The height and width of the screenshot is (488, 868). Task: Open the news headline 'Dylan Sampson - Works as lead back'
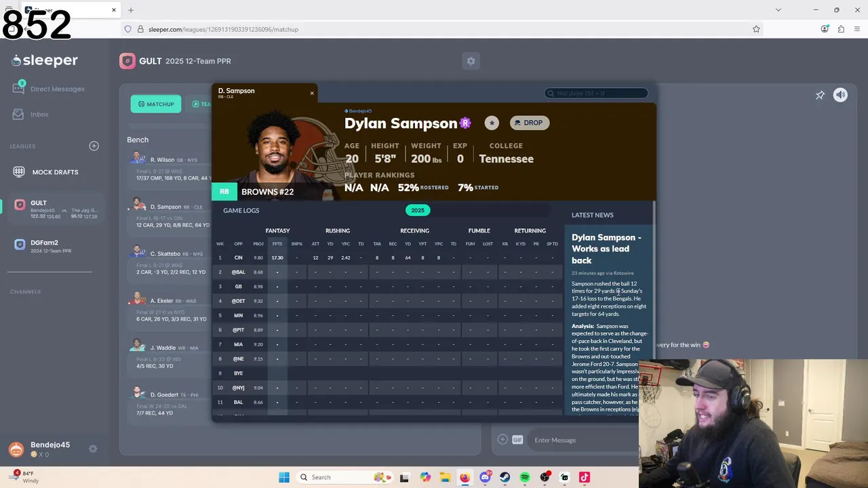tap(606, 249)
